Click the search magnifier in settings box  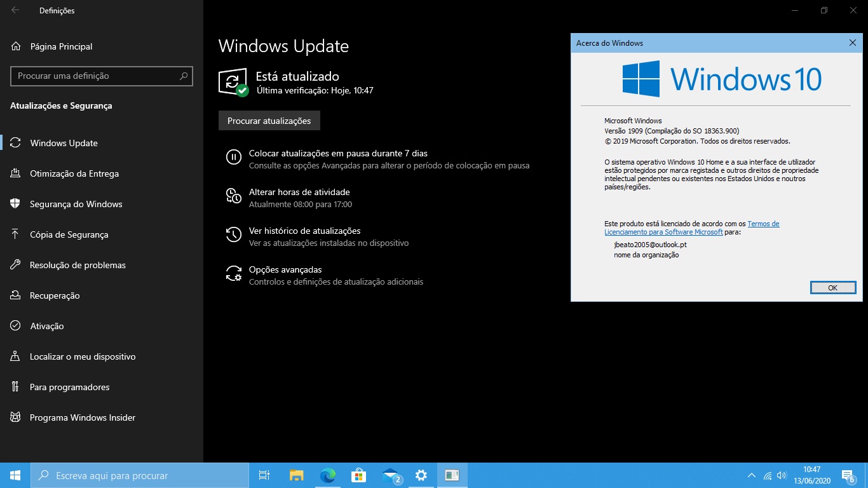coord(184,76)
